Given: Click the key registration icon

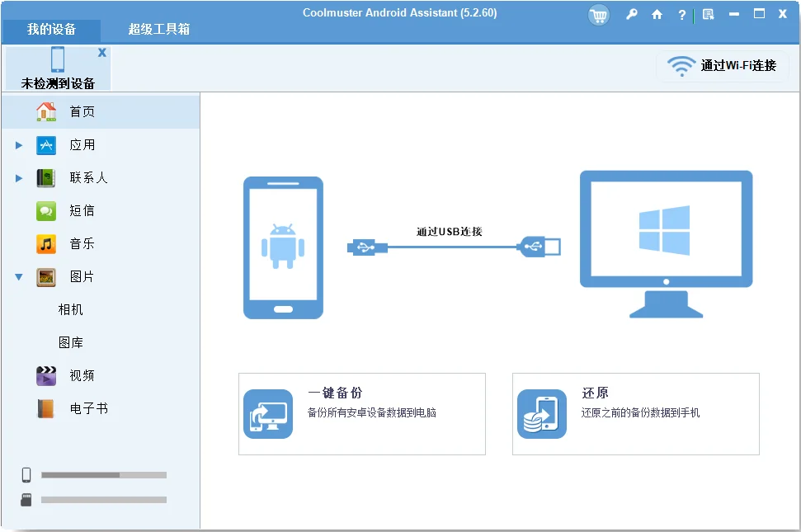Looking at the screenshot, I should 632,14.
